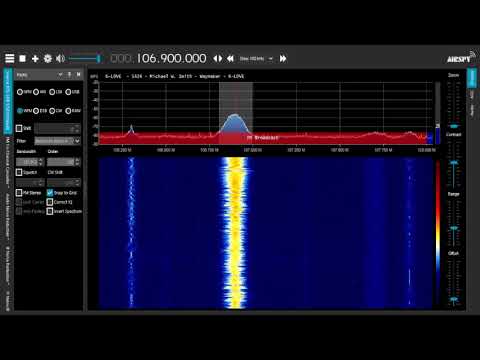This screenshot has width=480, height=360.
Task: Mute audio using the speaker icon
Action: click(x=60, y=59)
